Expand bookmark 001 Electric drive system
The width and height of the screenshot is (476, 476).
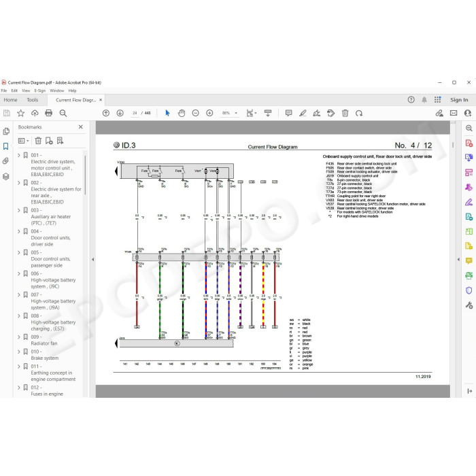19,155
